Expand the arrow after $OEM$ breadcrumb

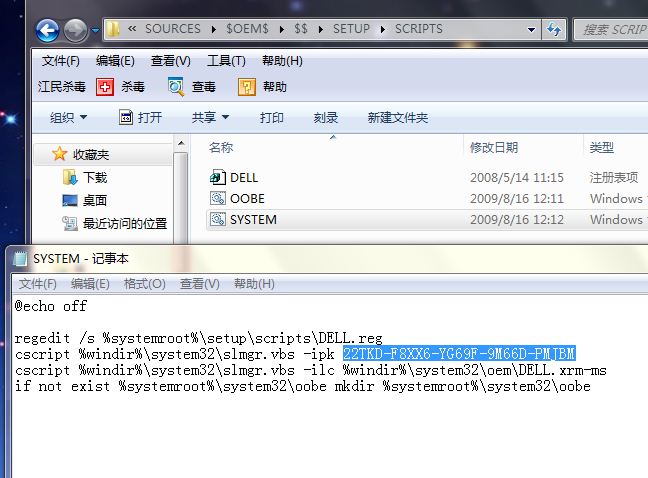click(281, 29)
